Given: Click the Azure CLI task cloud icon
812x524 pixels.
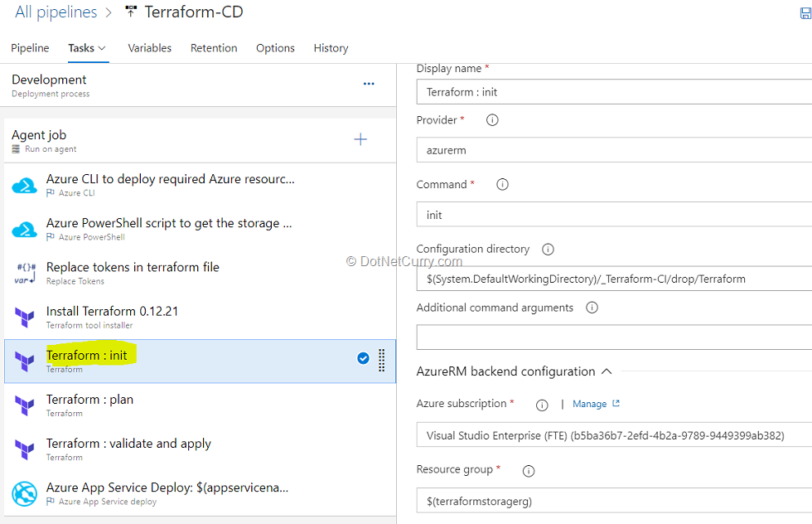Looking at the screenshot, I should pyautogui.click(x=24, y=186).
